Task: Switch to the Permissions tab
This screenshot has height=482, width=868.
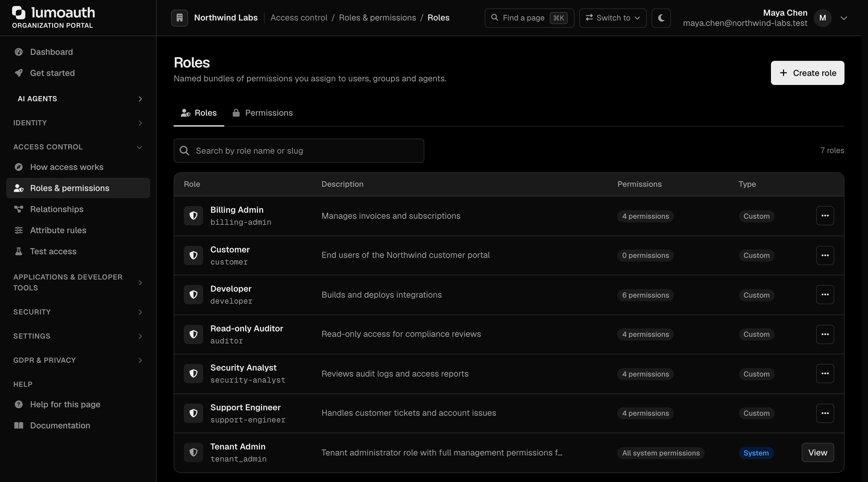Action: click(263, 113)
